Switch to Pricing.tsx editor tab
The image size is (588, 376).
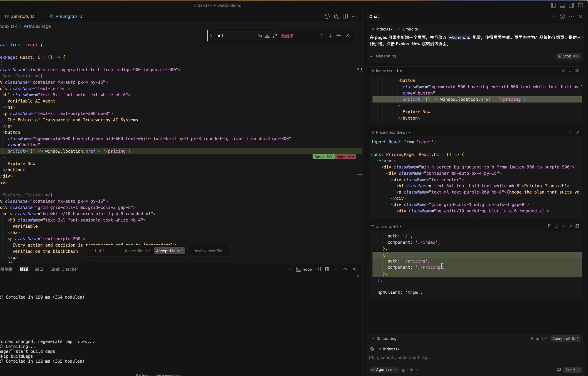pyautogui.click(x=66, y=16)
